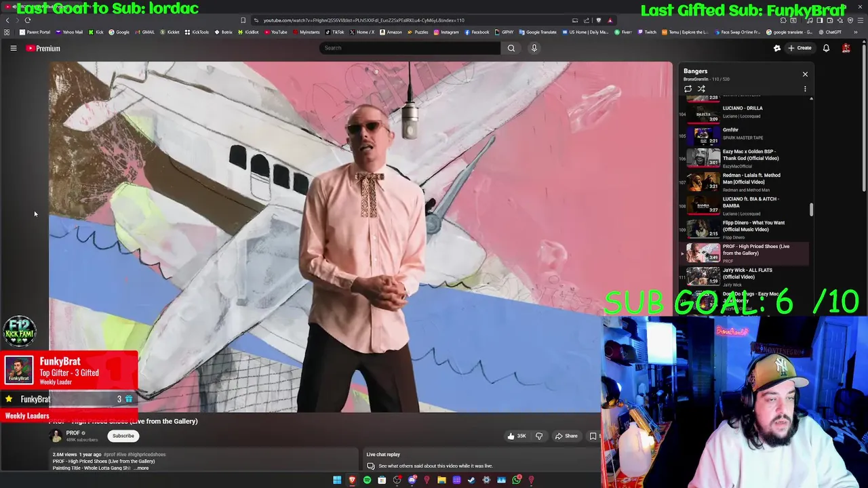Play Eazy Mac x Golden BSP - Thank God
Viewport: 868px width, 488px height.
(744, 157)
